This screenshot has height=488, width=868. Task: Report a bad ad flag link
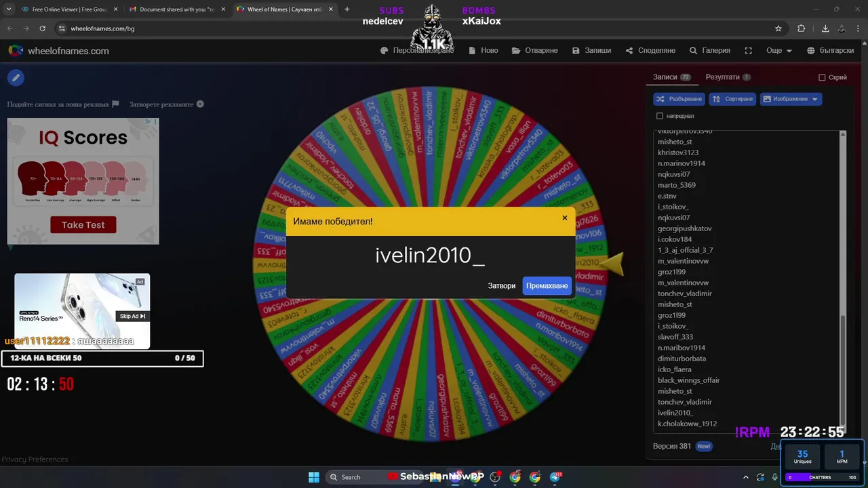63,104
